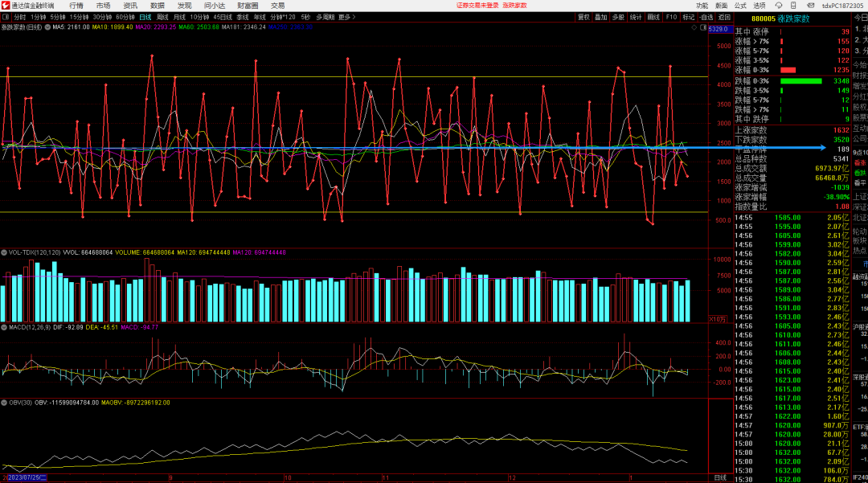
Task: Click the 2023/07/25 date label on time axis
Action: (x=26, y=477)
